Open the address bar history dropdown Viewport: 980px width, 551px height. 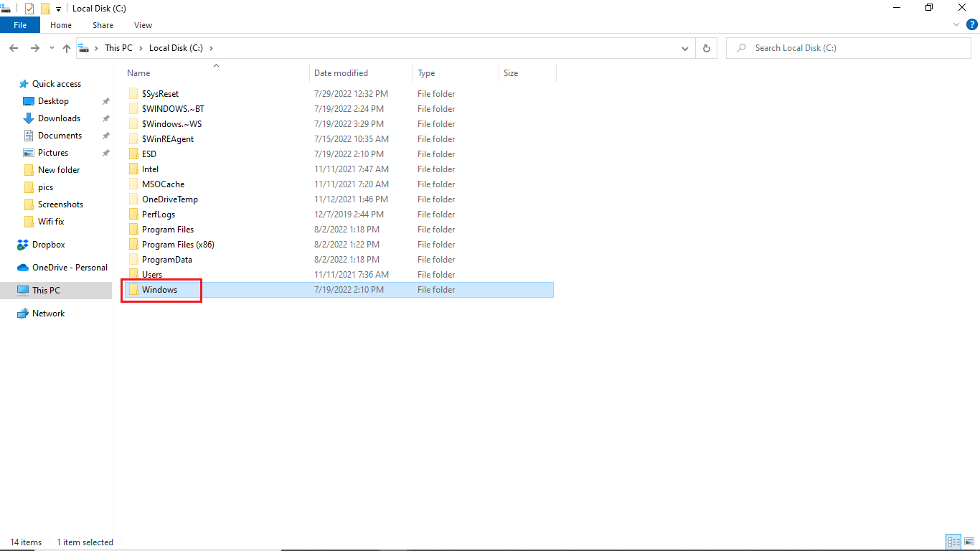pyautogui.click(x=685, y=48)
